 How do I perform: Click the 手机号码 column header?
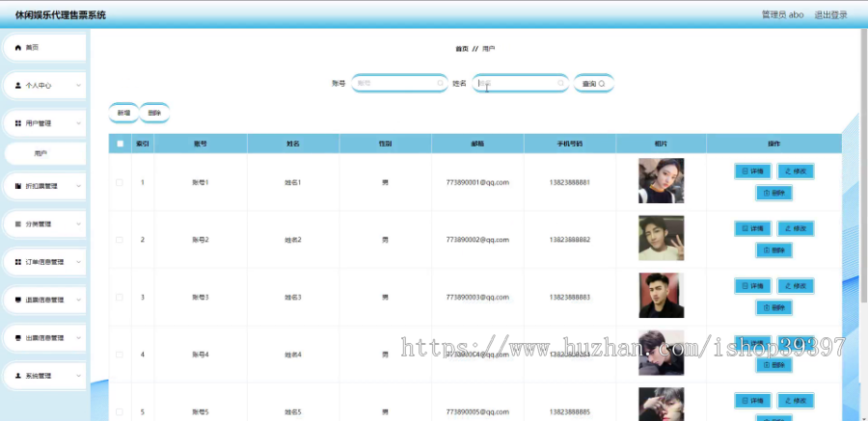point(570,144)
